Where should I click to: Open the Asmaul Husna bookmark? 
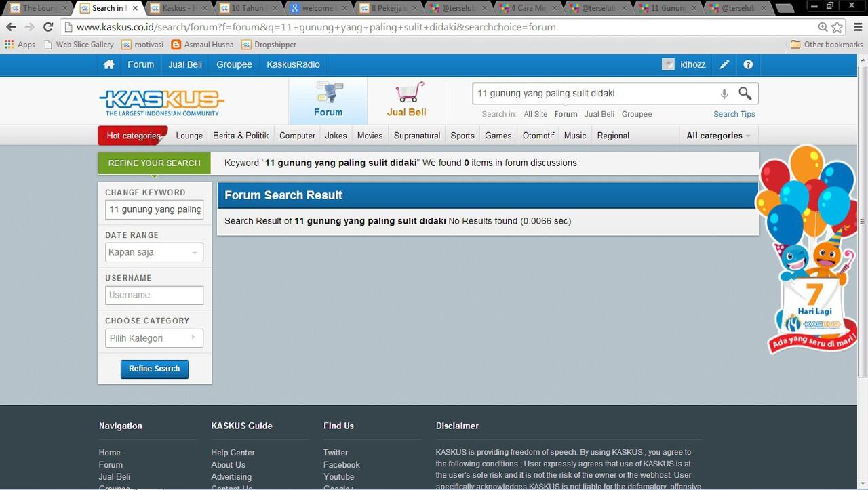pyautogui.click(x=202, y=45)
